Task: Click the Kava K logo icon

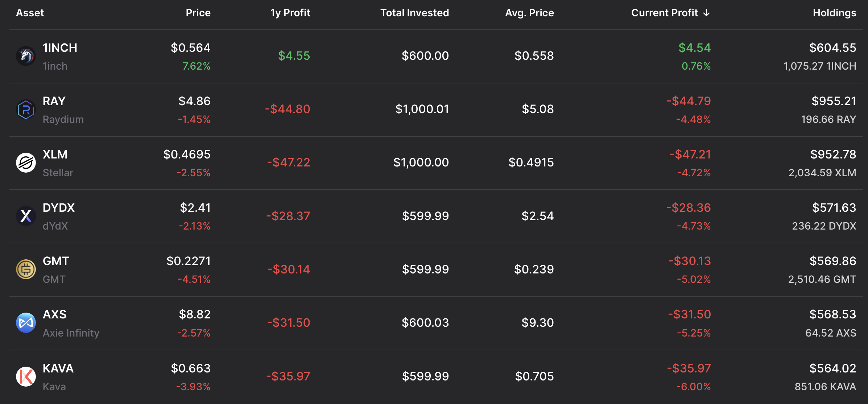Action: [26, 376]
